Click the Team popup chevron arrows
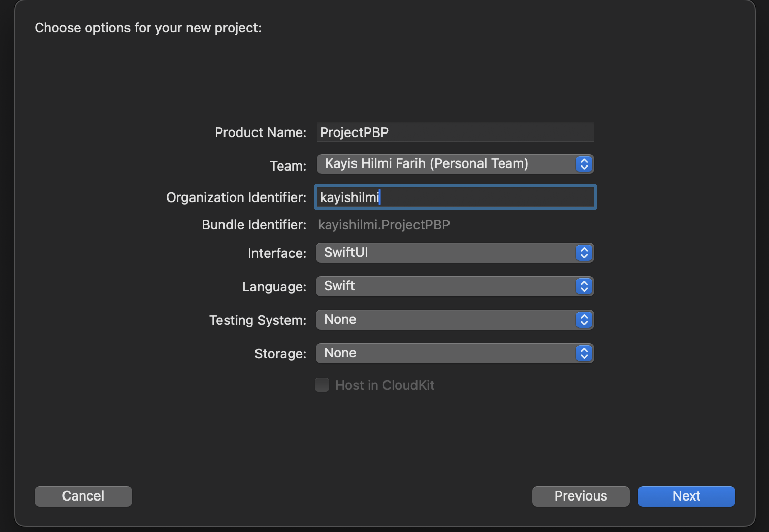 point(584,164)
